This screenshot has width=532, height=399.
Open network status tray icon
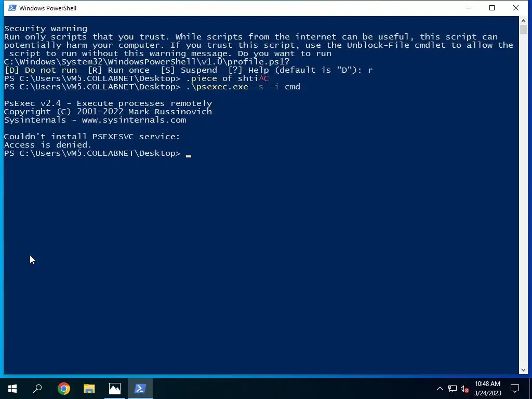[453, 389]
